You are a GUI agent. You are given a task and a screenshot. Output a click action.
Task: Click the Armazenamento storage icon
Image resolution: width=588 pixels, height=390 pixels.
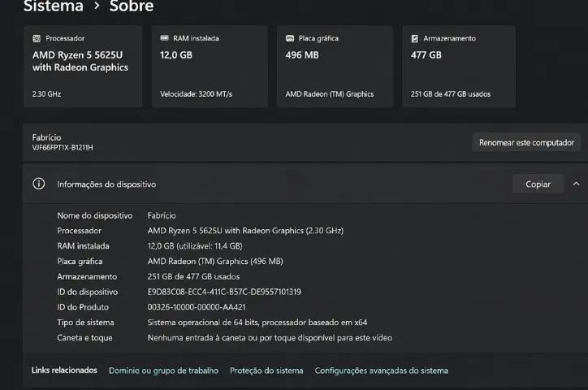(415, 38)
